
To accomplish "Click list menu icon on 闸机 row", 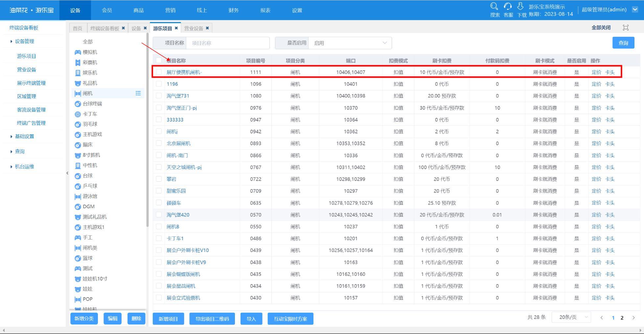I will coord(138,94).
